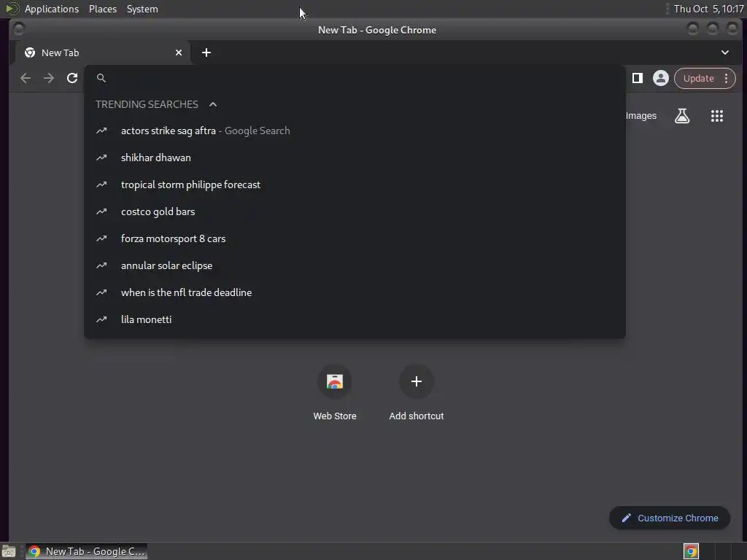Open the Images link
The height and width of the screenshot is (560, 747).
point(640,116)
